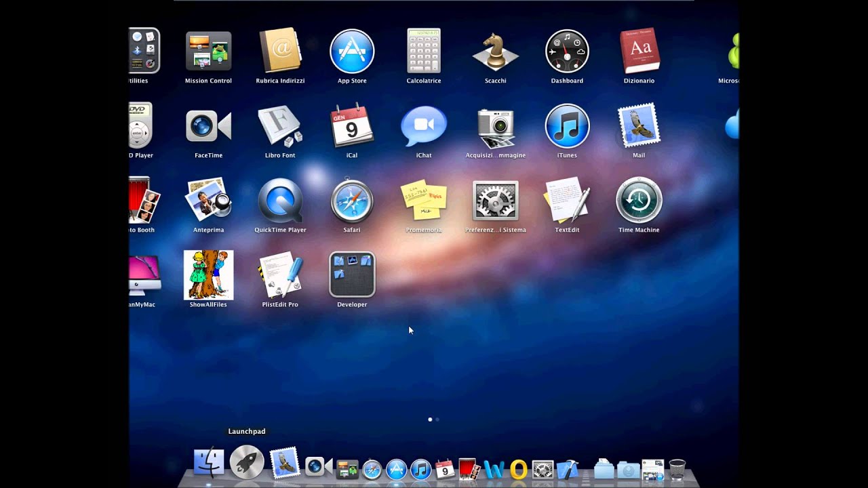Switch to the second Launchpad page dot

tap(437, 420)
